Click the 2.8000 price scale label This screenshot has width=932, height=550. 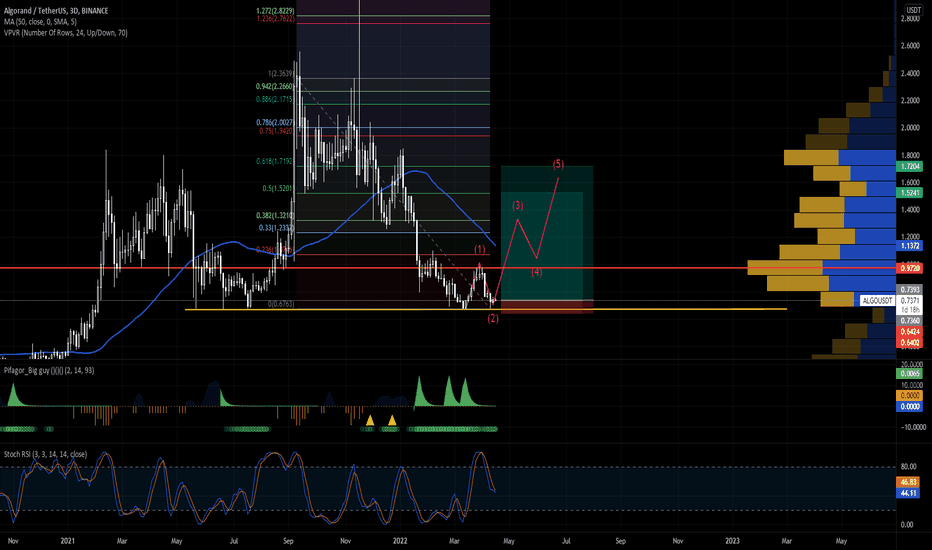pyautogui.click(x=910, y=19)
